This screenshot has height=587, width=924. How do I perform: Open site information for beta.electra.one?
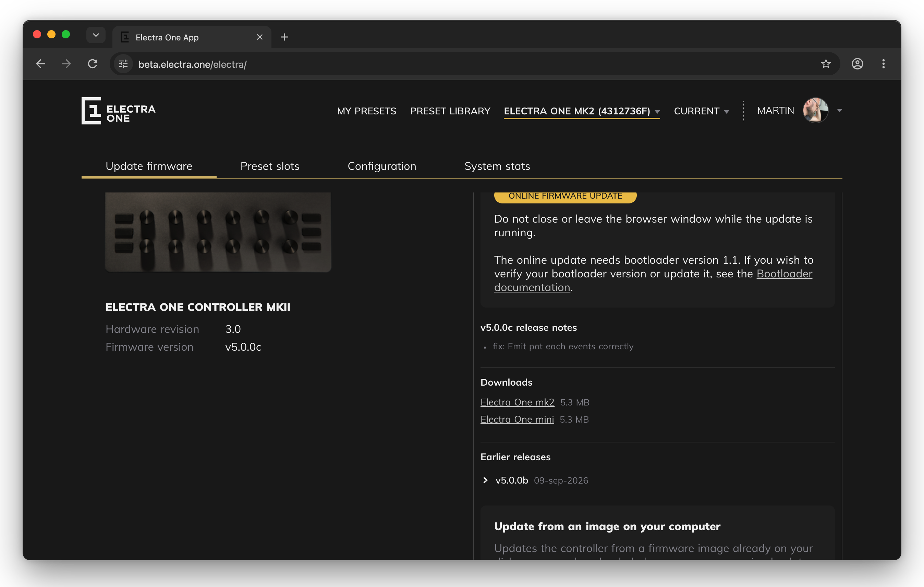pos(123,64)
